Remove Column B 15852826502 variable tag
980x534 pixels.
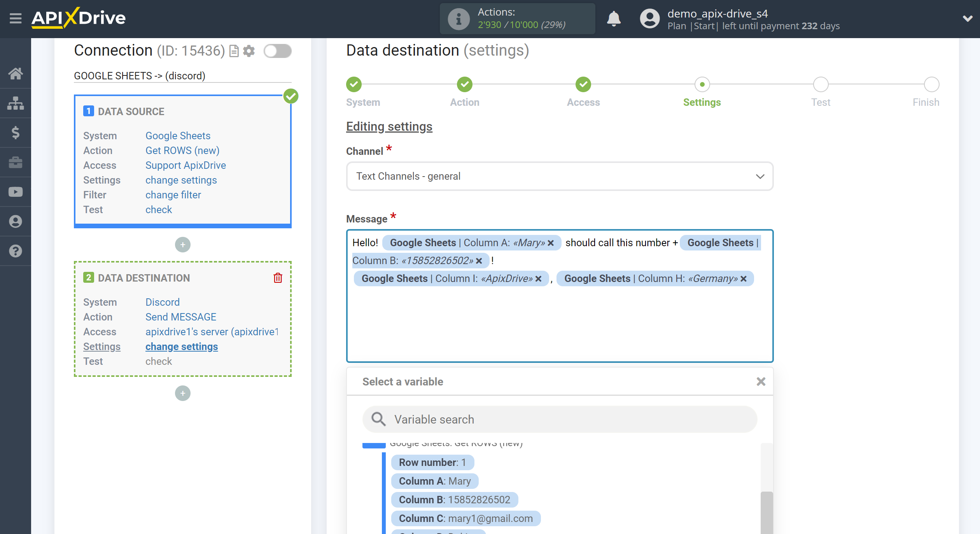point(479,261)
